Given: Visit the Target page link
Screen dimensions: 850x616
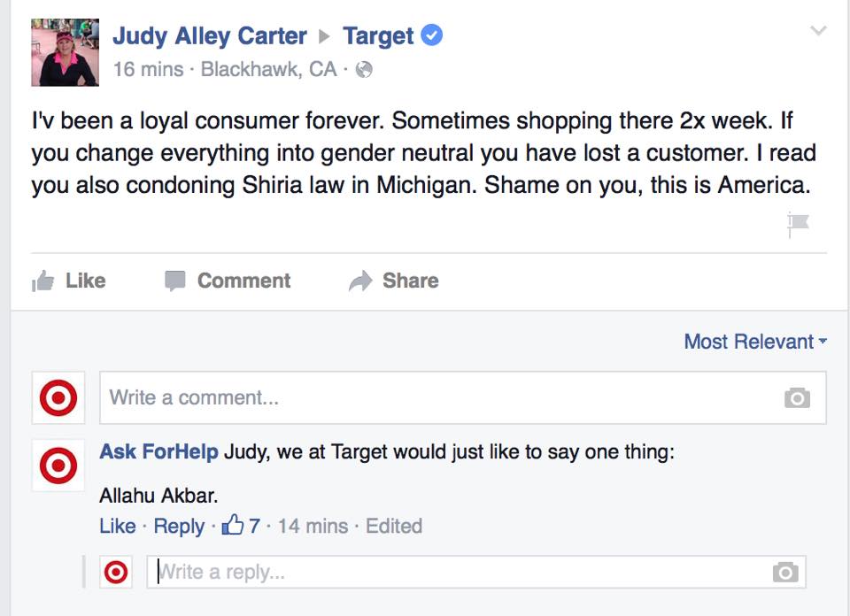Looking at the screenshot, I should 377,35.
